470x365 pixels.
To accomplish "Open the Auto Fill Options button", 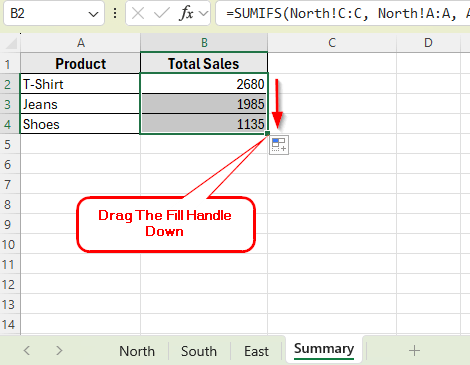I will pos(279,145).
